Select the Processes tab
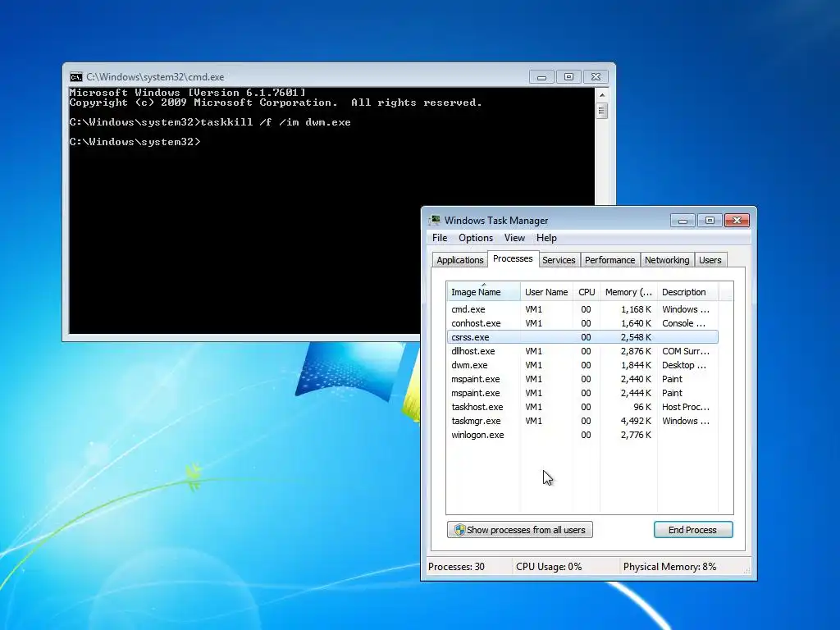Viewport: 840px width, 630px height. [x=513, y=258]
